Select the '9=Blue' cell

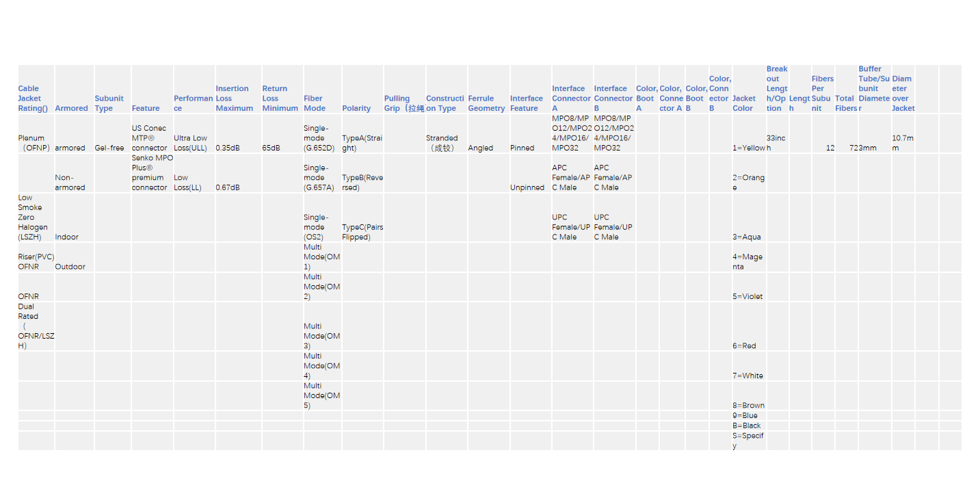point(749,415)
